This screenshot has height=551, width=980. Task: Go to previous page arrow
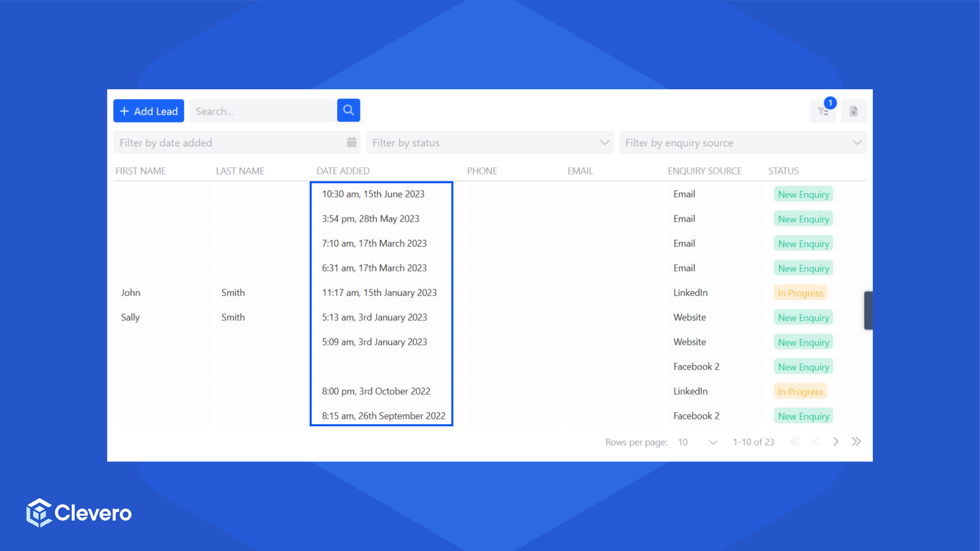[815, 441]
